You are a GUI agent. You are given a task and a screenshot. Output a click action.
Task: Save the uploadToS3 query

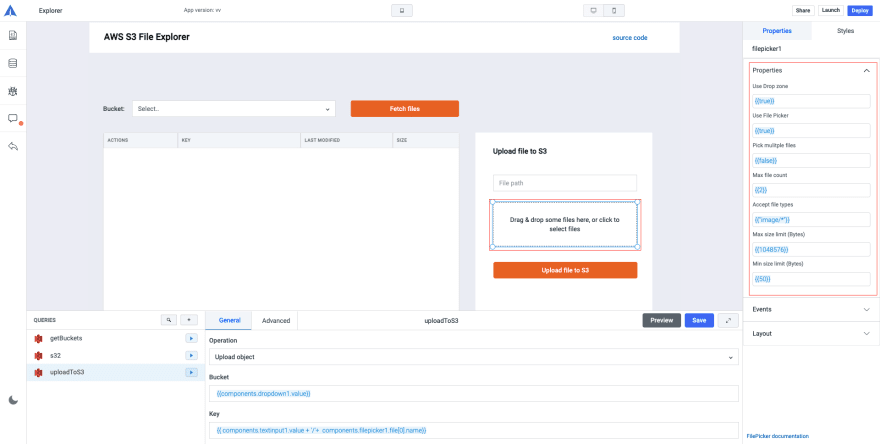[699, 321]
